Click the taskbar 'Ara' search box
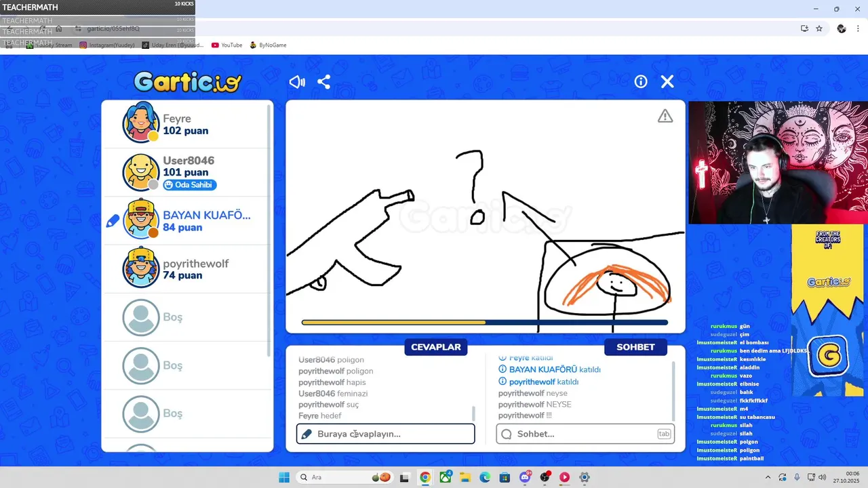 pos(346,477)
